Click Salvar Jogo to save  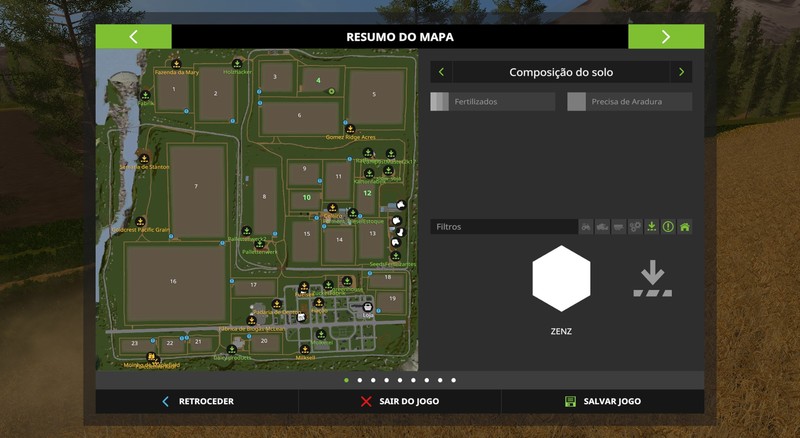tap(602, 401)
